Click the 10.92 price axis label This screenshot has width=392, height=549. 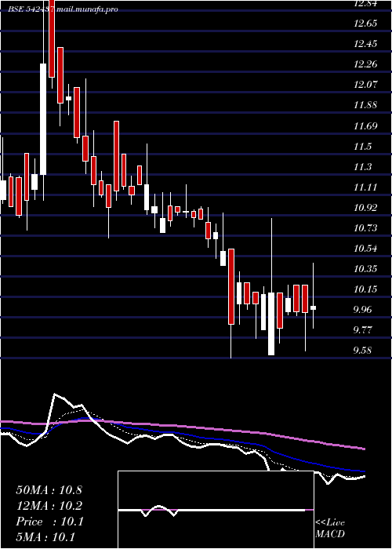(365, 208)
